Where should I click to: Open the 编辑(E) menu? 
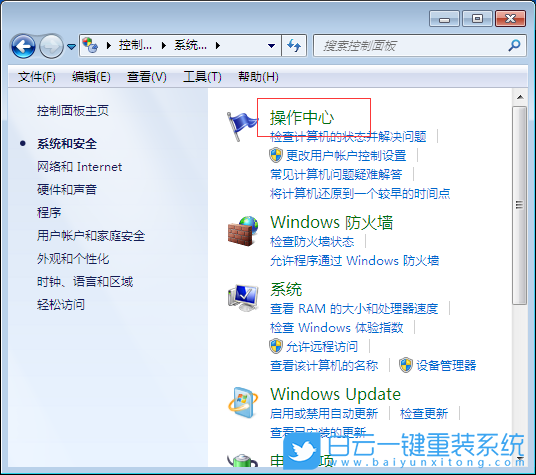coord(91,77)
